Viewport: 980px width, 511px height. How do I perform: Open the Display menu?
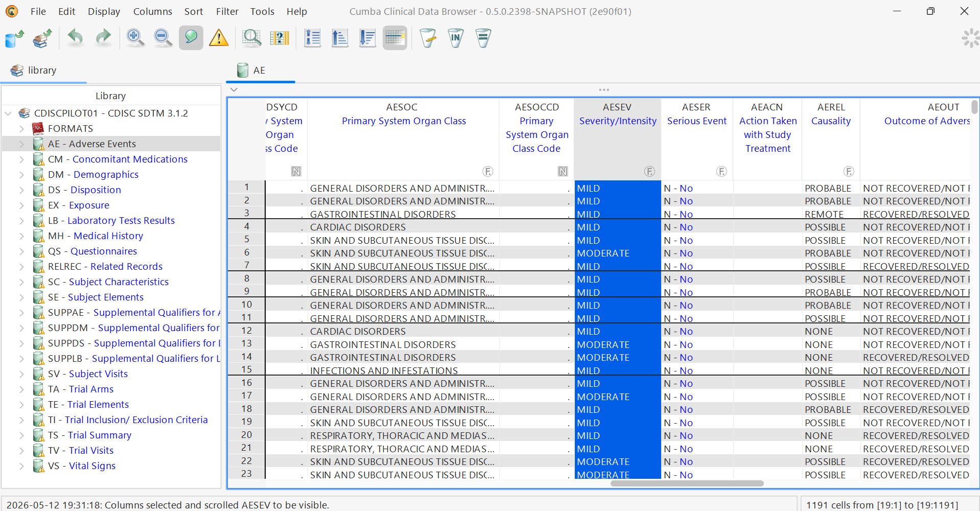point(104,11)
